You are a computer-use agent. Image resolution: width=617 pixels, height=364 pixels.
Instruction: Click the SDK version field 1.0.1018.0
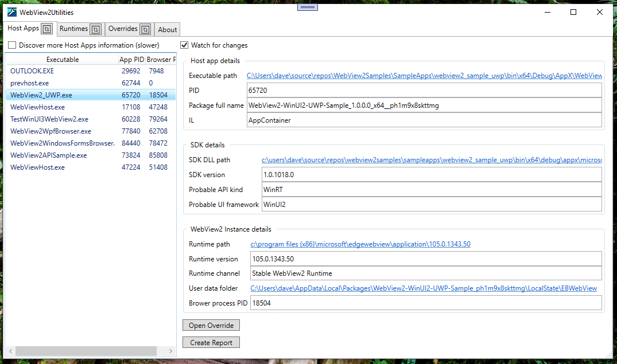tap(432, 174)
